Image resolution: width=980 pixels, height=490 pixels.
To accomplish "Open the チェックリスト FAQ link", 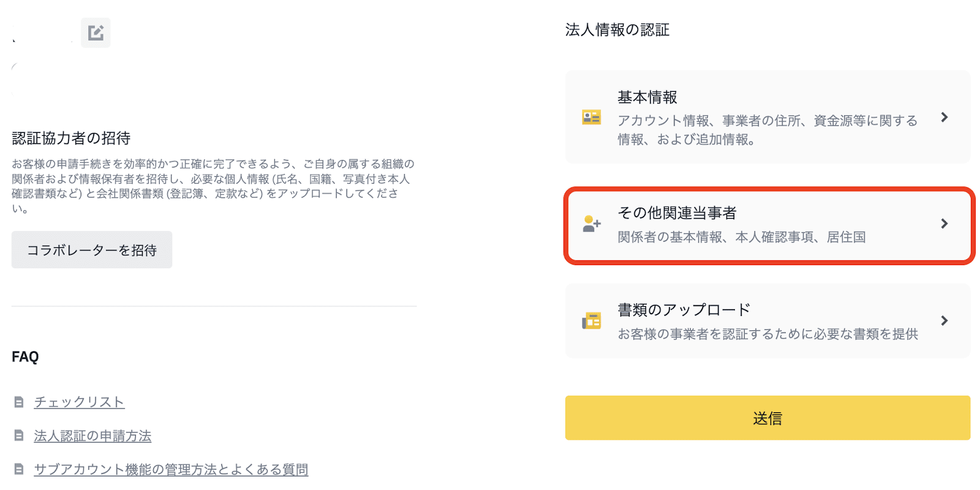I will 79,402.
